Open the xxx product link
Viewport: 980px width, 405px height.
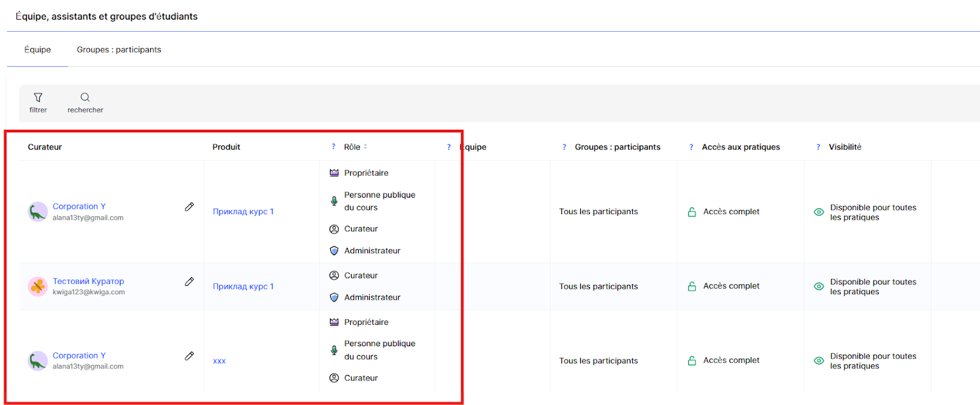click(x=219, y=361)
